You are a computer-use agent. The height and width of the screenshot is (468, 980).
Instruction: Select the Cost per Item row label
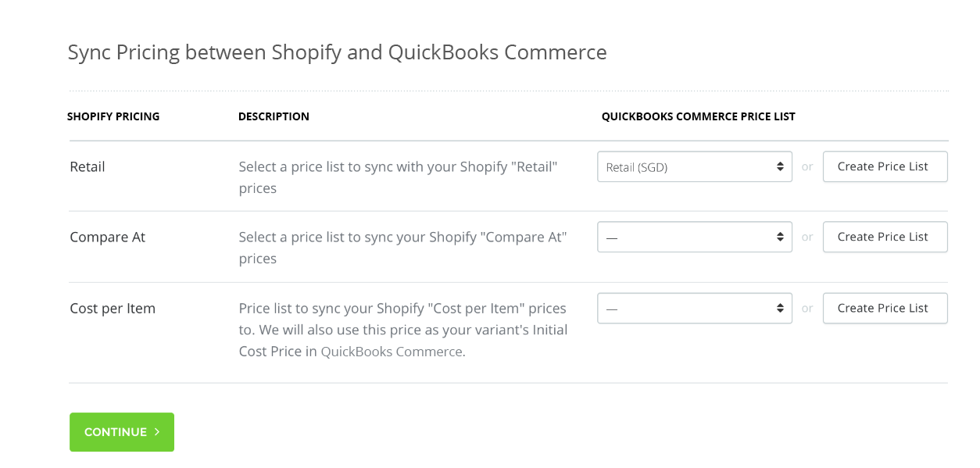pyautogui.click(x=113, y=308)
